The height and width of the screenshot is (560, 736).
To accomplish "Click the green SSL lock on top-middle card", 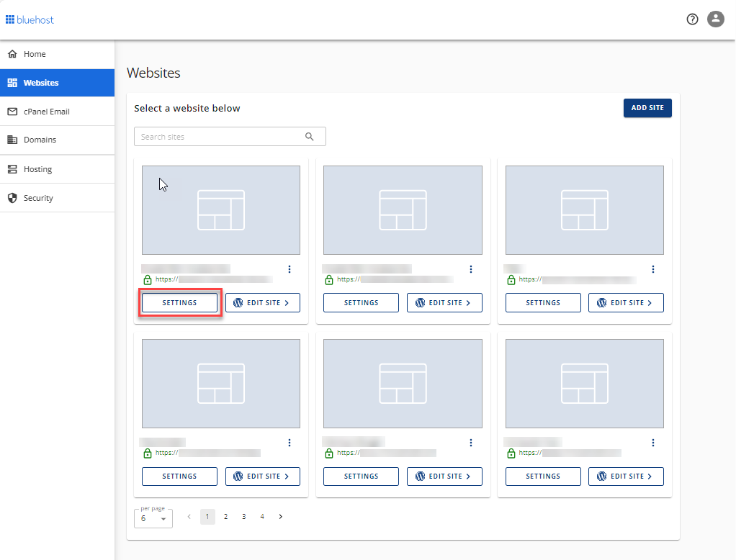I will tap(329, 280).
